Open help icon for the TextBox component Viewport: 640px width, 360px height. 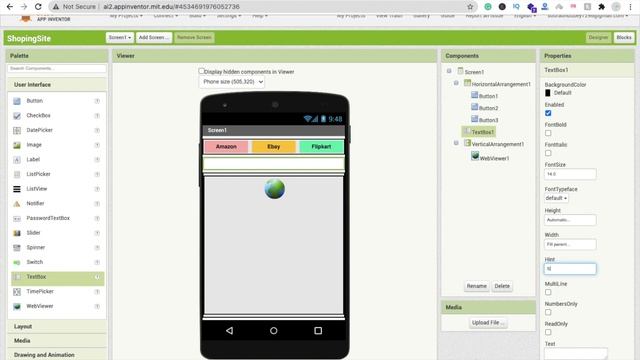pyautogui.click(x=97, y=277)
